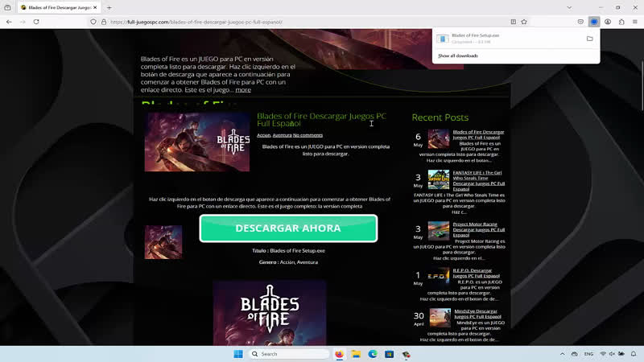Open the Aventura category link
The width and height of the screenshot is (644, 362).
pos(283,135)
